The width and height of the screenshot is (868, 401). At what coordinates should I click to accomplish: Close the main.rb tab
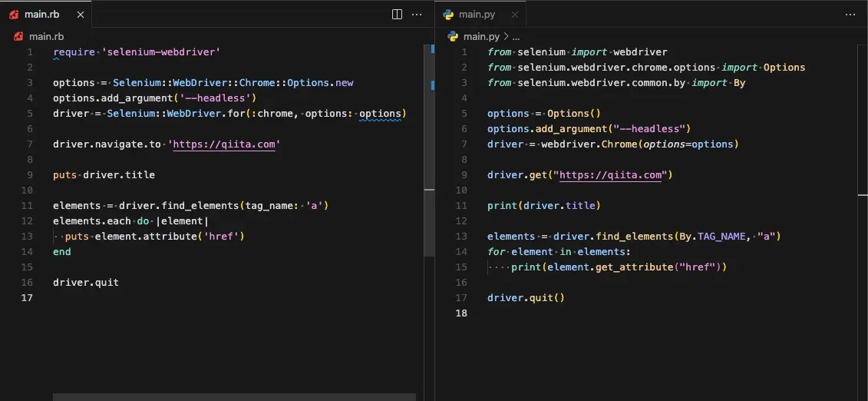click(x=81, y=15)
